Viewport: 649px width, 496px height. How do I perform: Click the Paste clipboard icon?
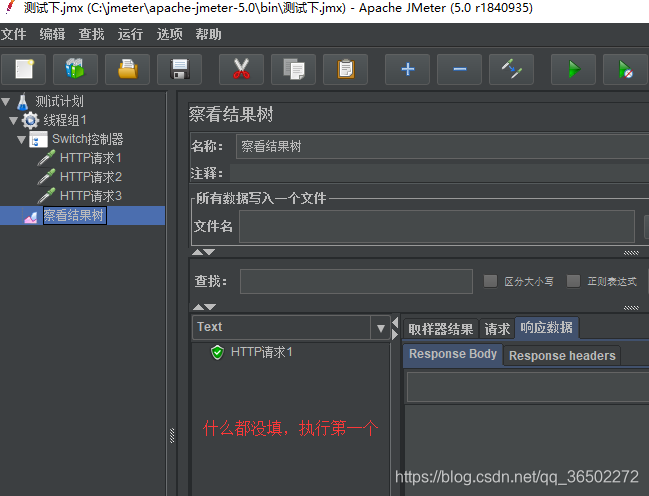[346, 69]
